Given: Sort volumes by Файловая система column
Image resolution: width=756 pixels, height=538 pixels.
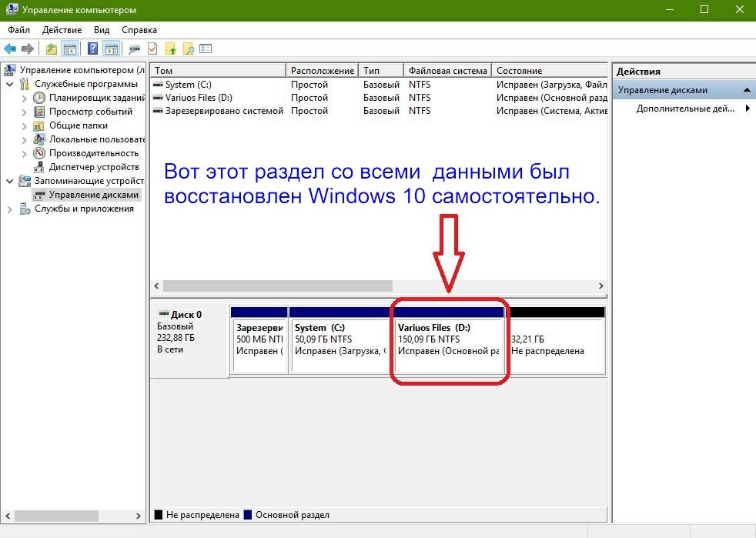Looking at the screenshot, I should [447, 71].
